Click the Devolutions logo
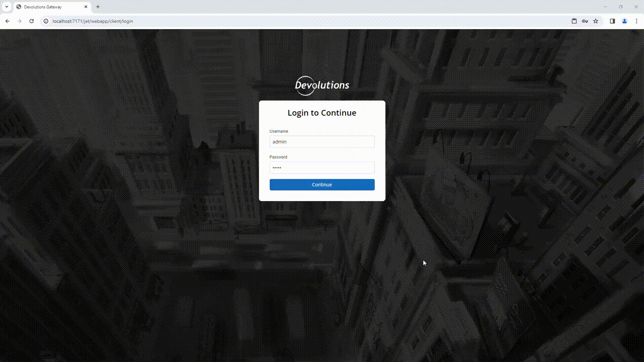The height and width of the screenshot is (362, 644). click(322, 85)
